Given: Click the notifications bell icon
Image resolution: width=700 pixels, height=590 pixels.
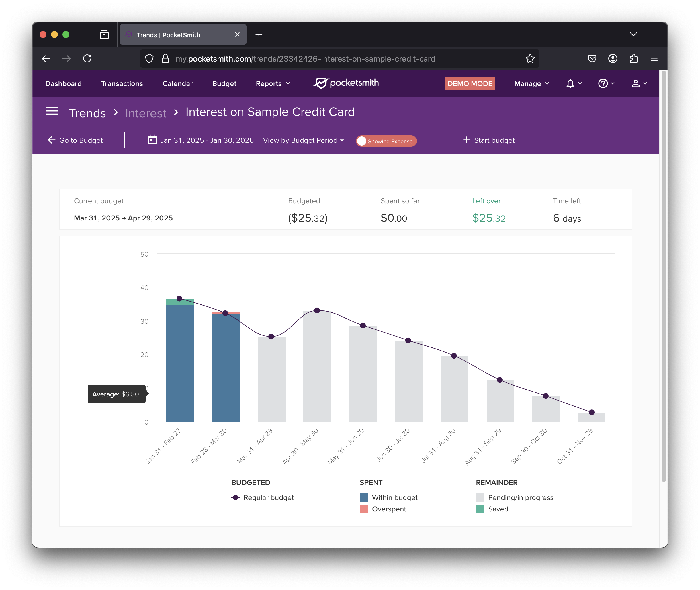Looking at the screenshot, I should tap(570, 84).
